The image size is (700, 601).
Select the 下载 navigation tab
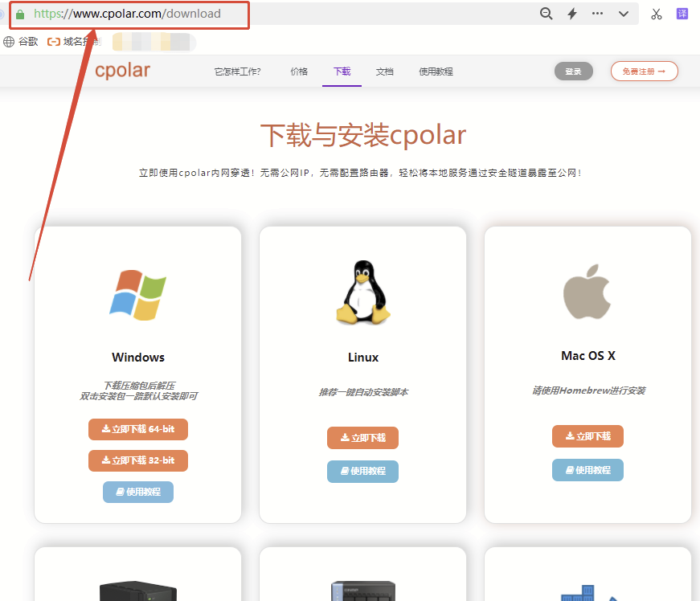342,72
